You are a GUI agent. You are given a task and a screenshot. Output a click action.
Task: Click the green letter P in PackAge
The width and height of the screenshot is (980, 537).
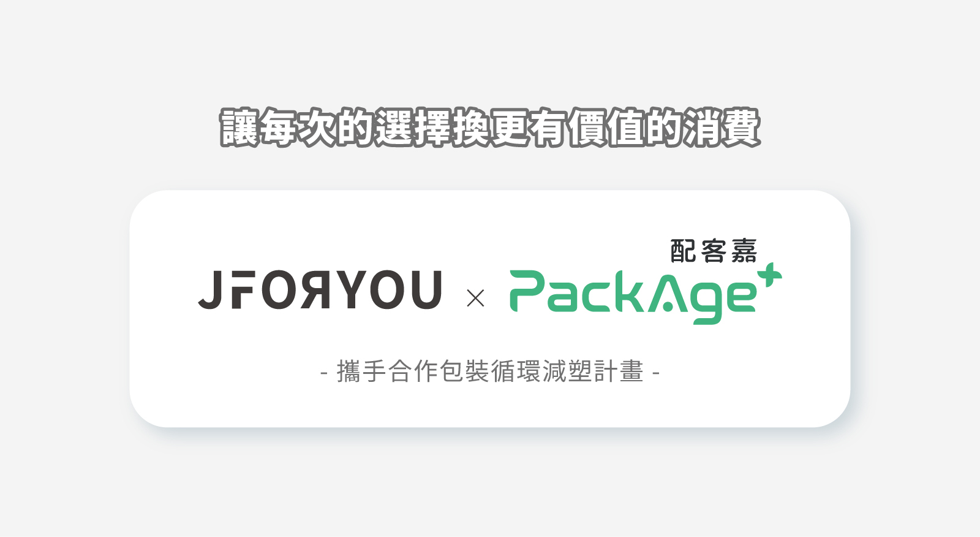coord(528,291)
